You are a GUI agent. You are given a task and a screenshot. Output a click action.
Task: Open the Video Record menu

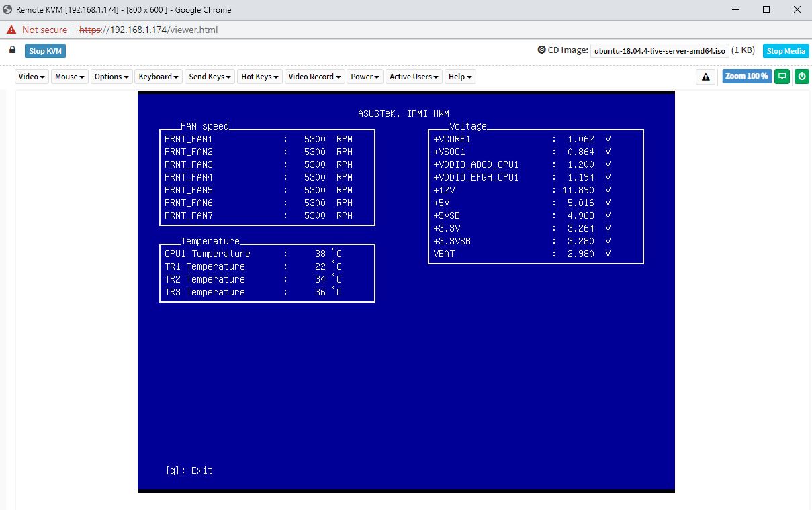(x=314, y=76)
